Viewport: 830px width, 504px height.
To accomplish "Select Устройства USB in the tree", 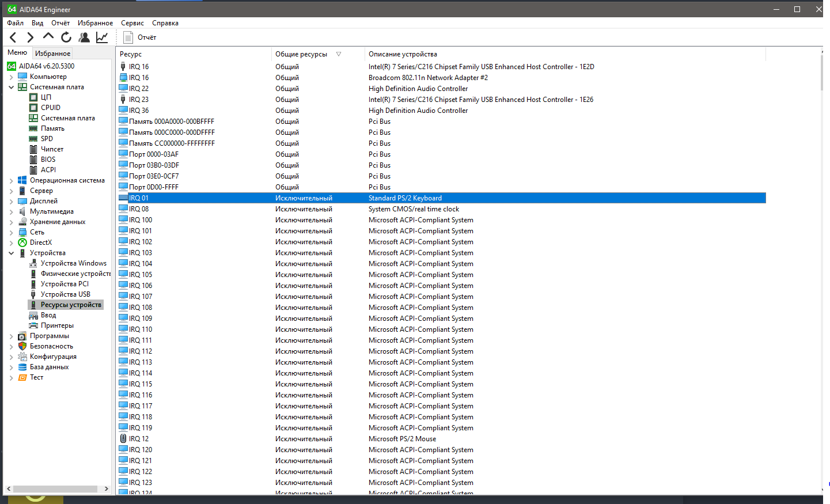I will (66, 294).
